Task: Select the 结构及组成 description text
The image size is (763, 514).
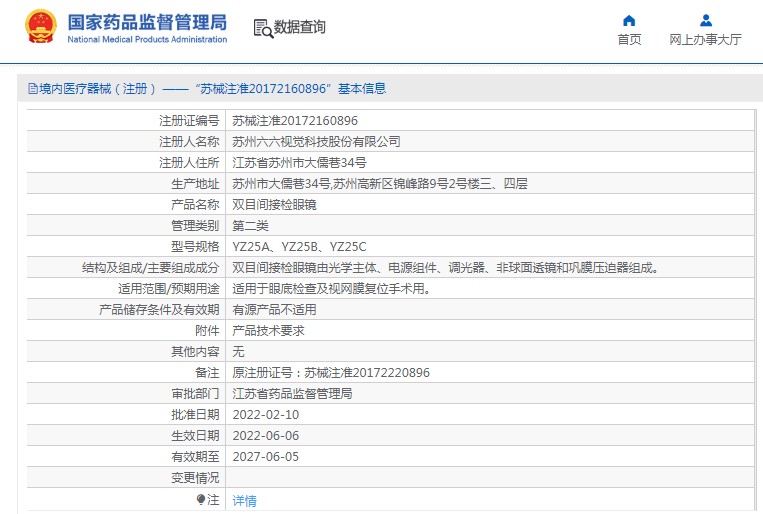Action: 446,268
